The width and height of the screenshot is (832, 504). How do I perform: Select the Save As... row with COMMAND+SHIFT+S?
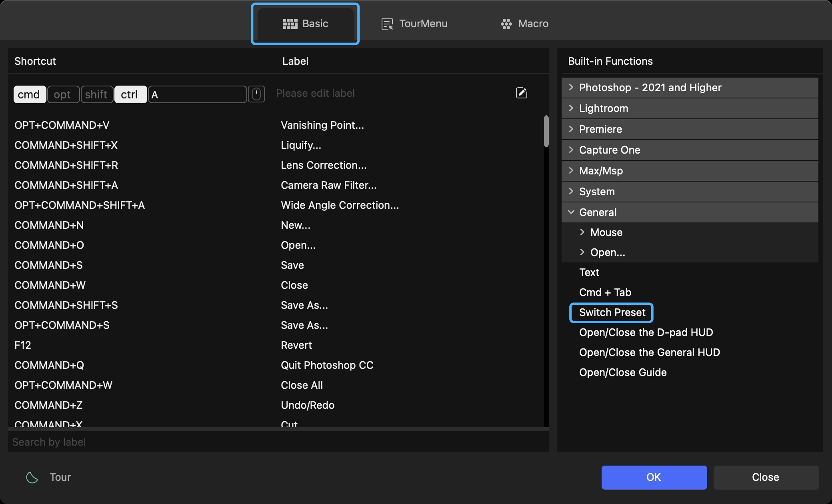[x=276, y=305]
